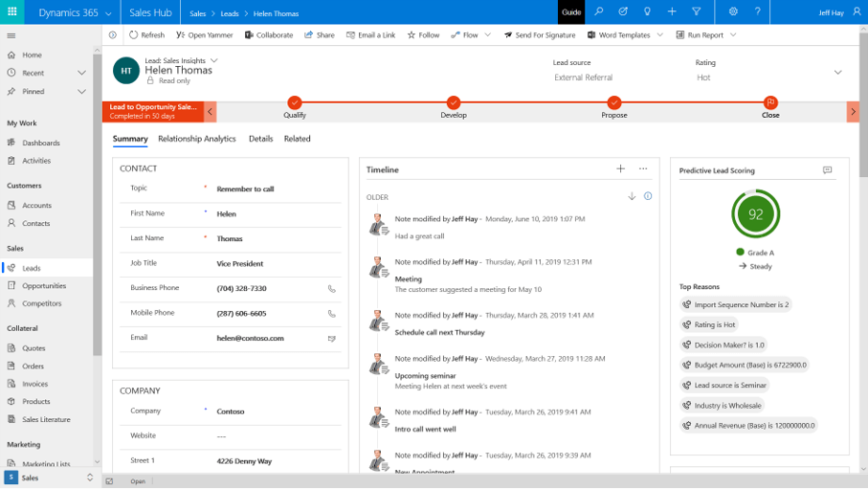Open the app launcher waffle icon
The height and width of the screenshot is (489, 868).
11,11
